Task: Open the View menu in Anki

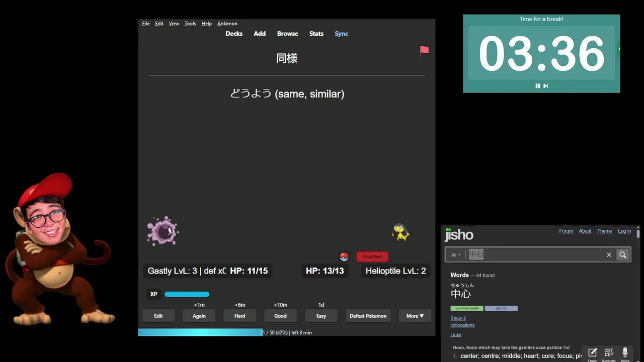Action: (x=174, y=24)
